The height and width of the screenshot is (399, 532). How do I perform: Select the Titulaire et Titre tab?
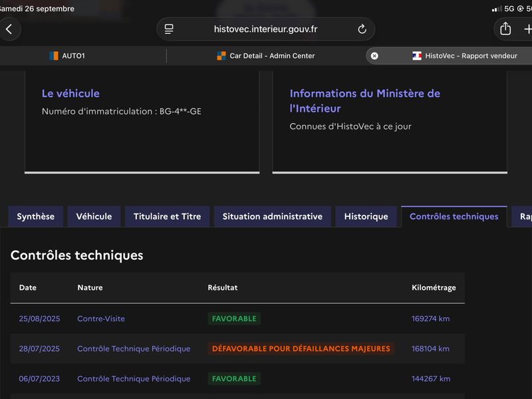[168, 217]
